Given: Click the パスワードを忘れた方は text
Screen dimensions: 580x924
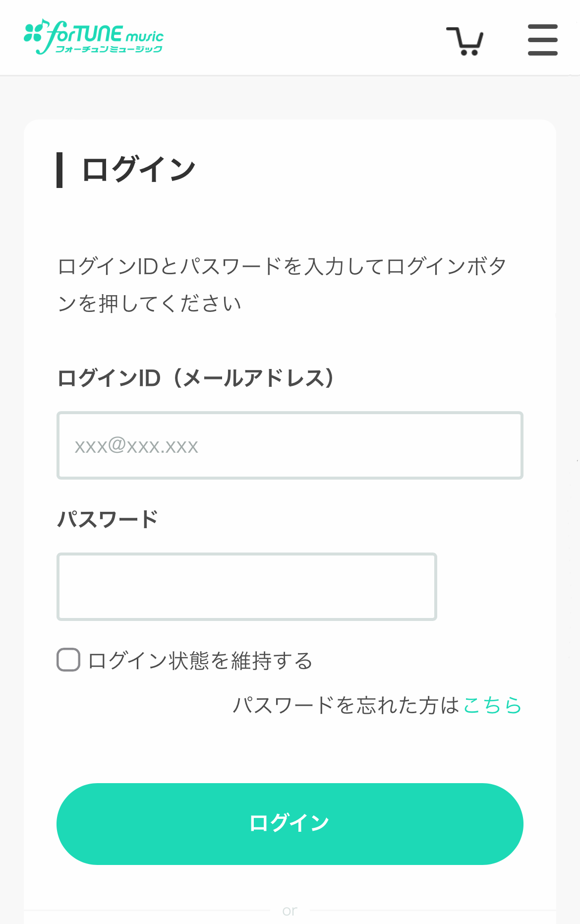Looking at the screenshot, I should [346, 705].
